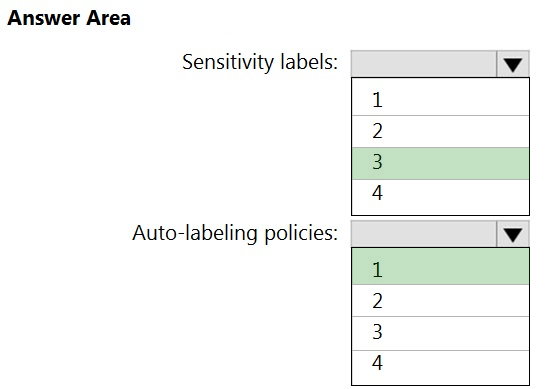
Task: Click digit 2 in the Auto-labeling policies list
Action: [377, 301]
